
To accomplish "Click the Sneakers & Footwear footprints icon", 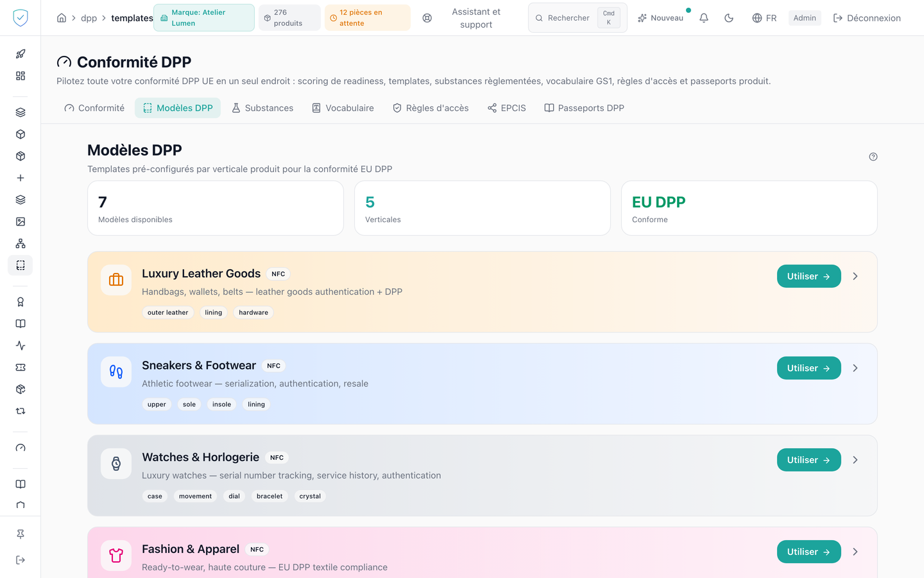I will point(116,372).
